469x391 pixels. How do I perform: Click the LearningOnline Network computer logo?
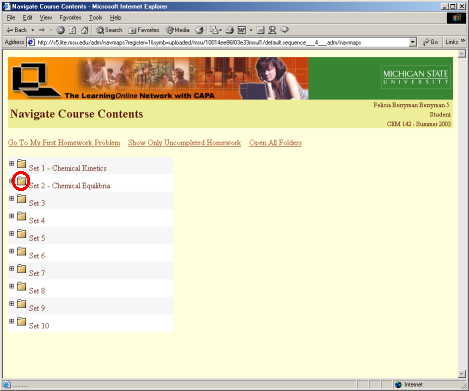click(x=36, y=80)
